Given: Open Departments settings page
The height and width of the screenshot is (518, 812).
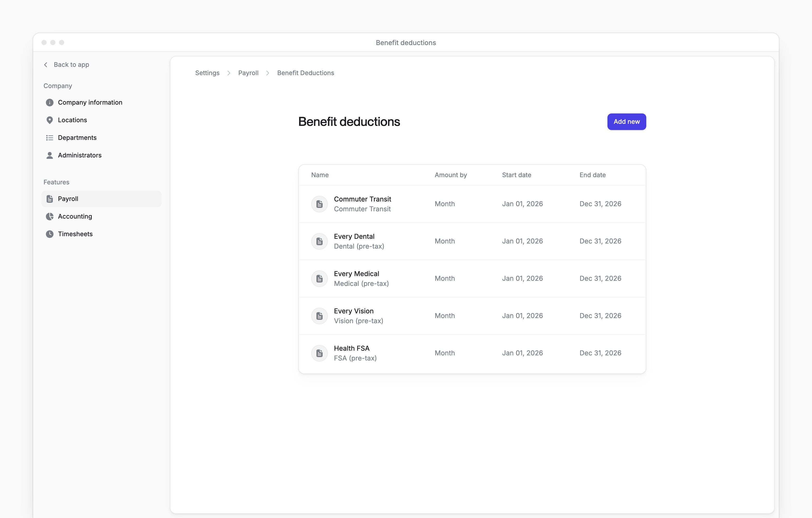Looking at the screenshot, I should tap(102, 138).
